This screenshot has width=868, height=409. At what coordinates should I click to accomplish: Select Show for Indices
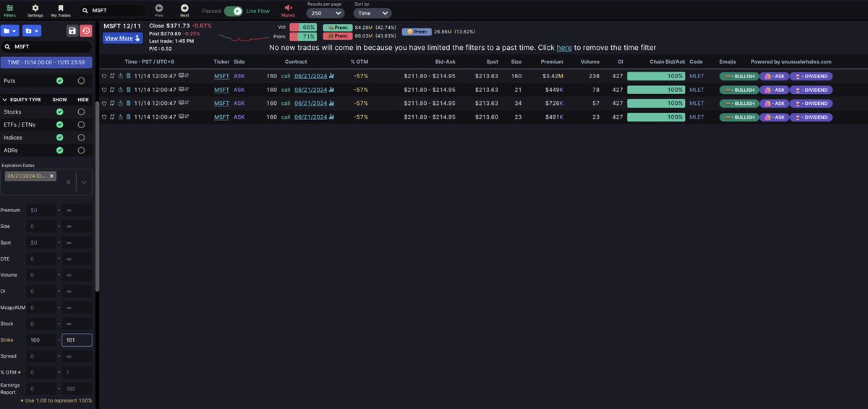[60, 138]
